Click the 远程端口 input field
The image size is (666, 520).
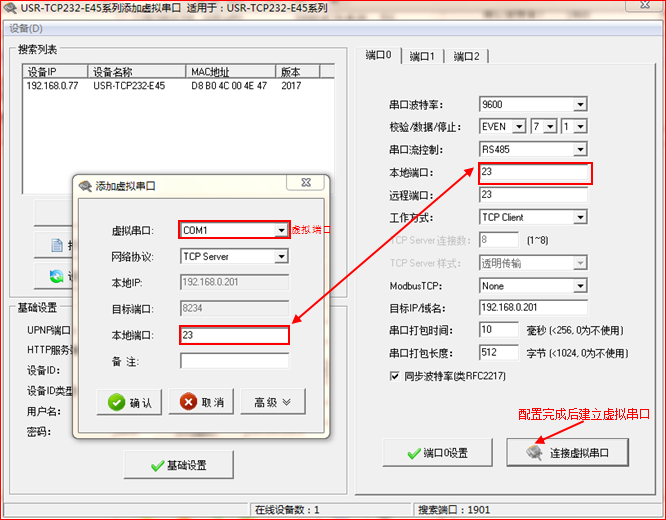(x=533, y=195)
